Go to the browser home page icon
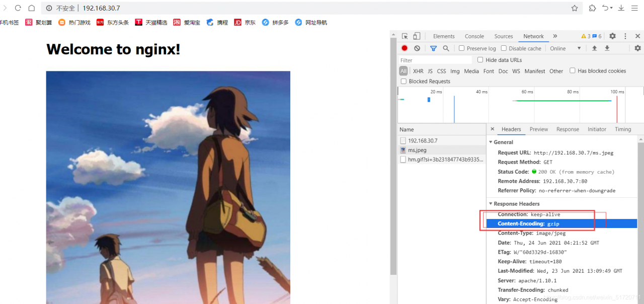 pyautogui.click(x=31, y=8)
